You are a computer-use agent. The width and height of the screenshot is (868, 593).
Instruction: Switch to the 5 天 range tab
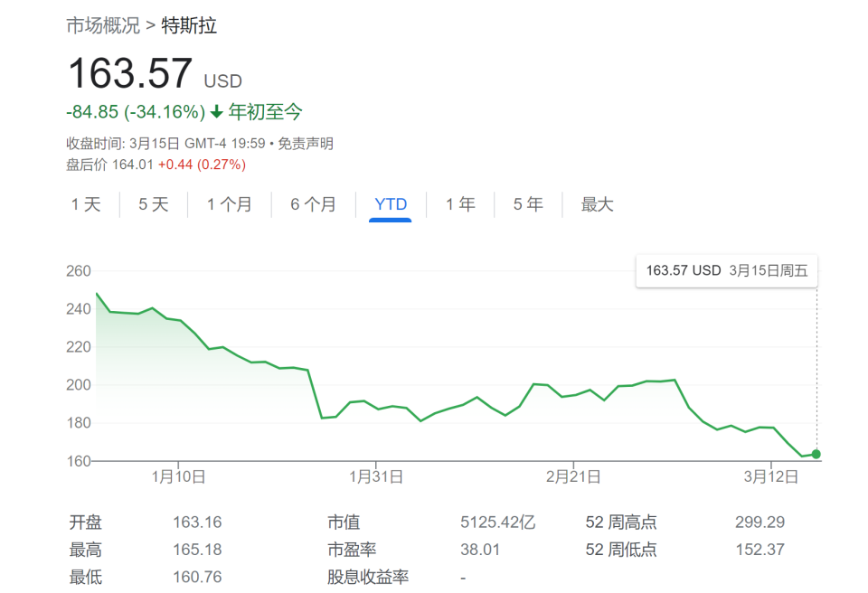pos(154,204)
